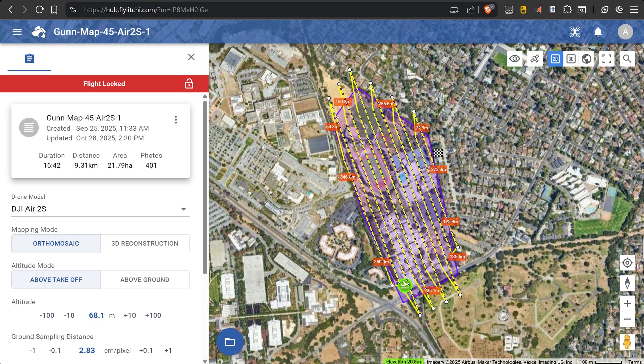
Task: Increase altitude by +10
Action: pos(130,316)
